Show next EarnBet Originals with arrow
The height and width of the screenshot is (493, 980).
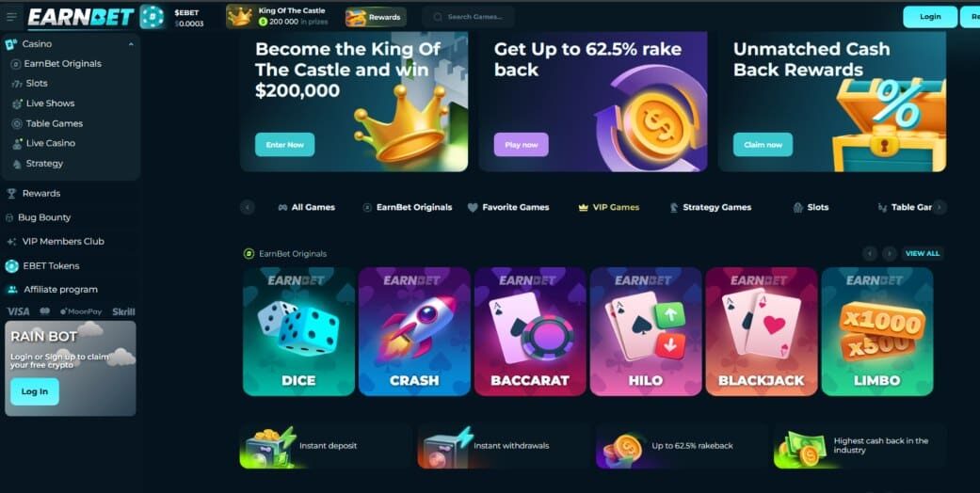(x=889, y=254)
